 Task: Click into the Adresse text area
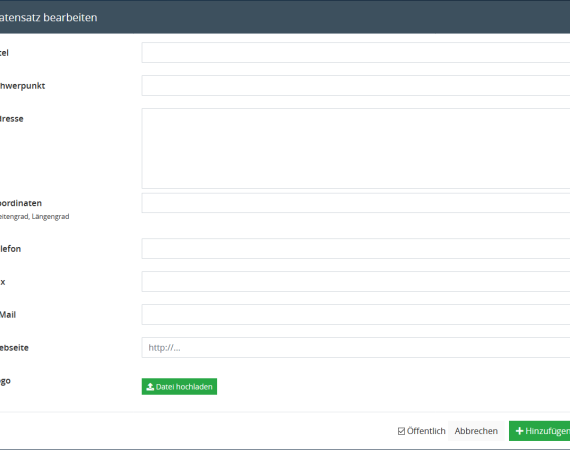[x=356, y=148]
